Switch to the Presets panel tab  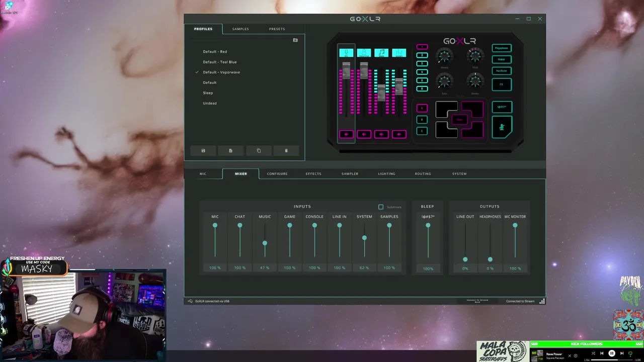(x=277, y=29)
